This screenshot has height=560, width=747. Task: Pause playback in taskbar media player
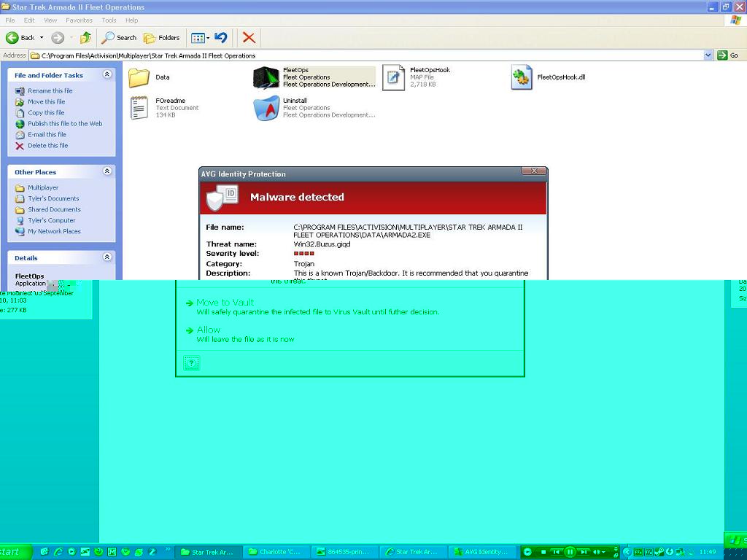pyautogui.click(x=570, y=552)
